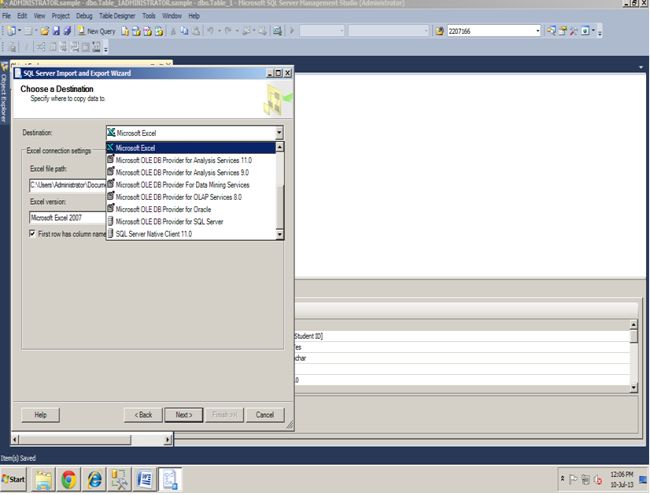
Task: Open the File menu
Action: coord(6,16)
